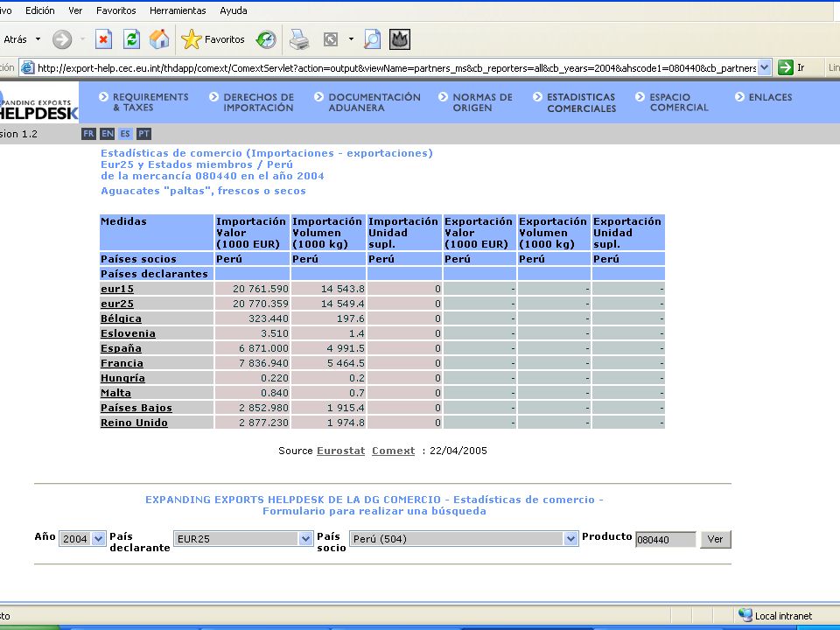Open the Bélgica link
This screenshot has width=840, height=630.
[x=121, y=318]
